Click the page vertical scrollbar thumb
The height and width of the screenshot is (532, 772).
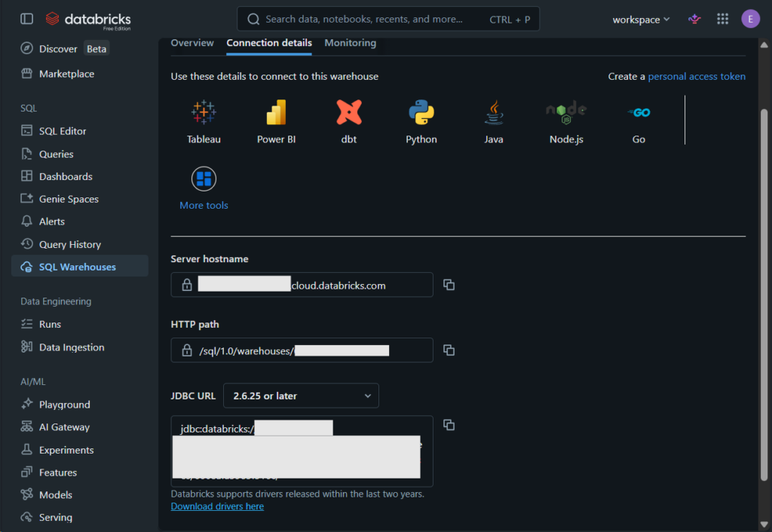[x=764, y=295]
